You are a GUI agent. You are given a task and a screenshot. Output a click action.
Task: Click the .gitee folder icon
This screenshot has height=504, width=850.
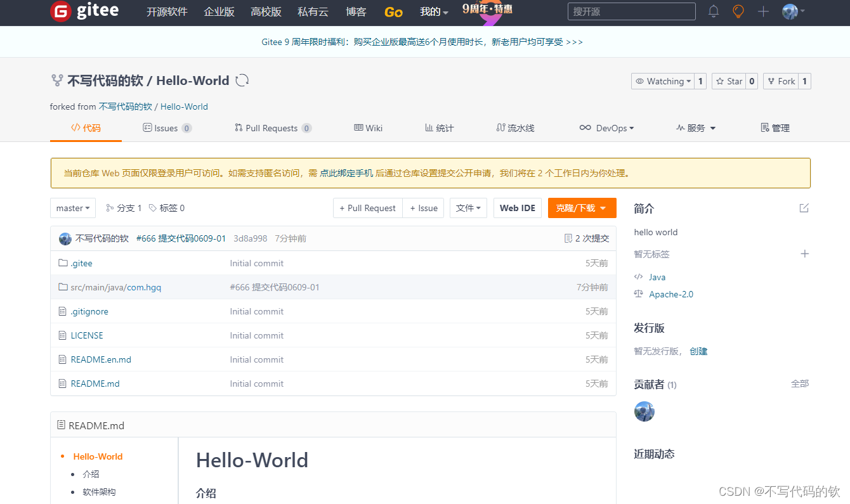tap(63, 263)
